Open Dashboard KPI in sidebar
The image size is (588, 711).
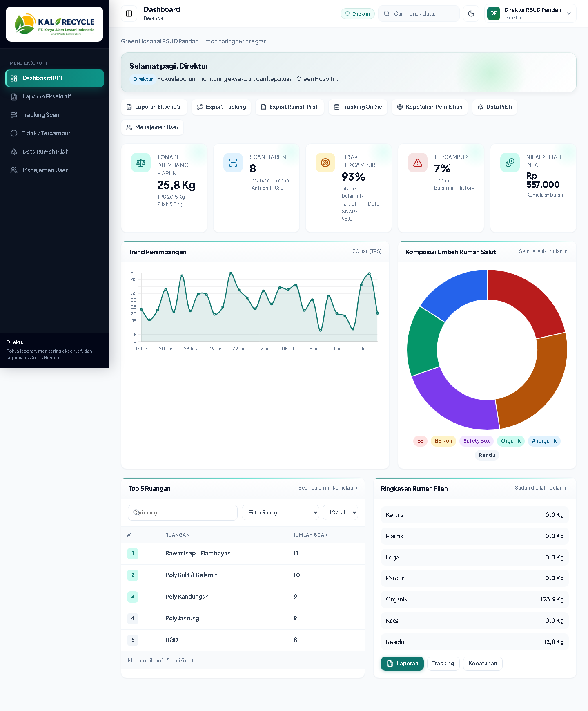tap(55, 78)
